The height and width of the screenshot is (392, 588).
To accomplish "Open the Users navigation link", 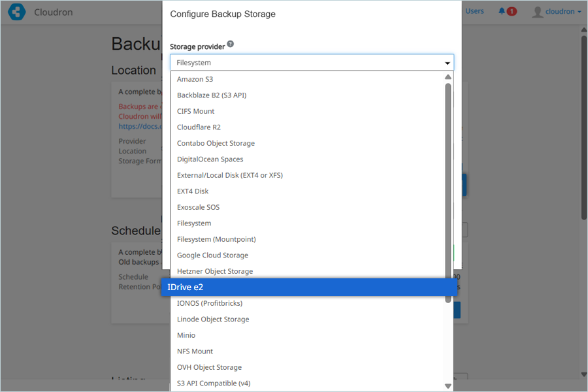I will pyautogui.click(x=474, y=11).
